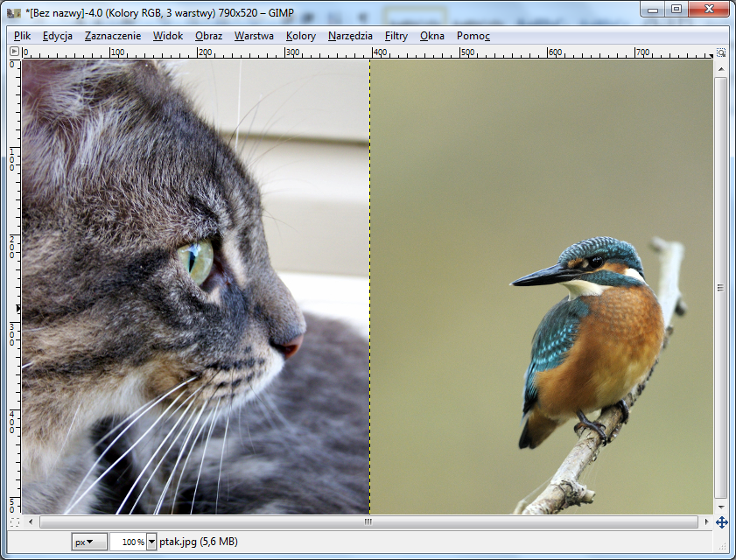Click the GIMP window title bar icon
The image size is (736, 560).
coord(14,13)
